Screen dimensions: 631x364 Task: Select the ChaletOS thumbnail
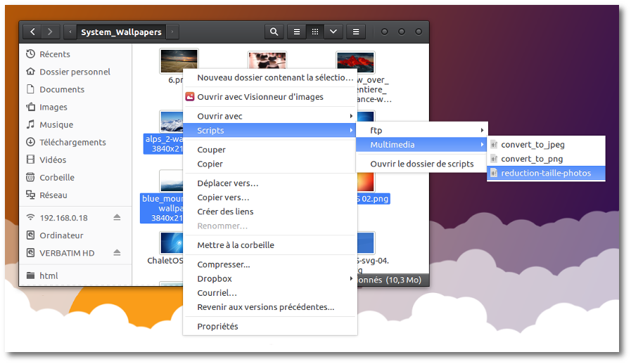[x=171, y=243]
